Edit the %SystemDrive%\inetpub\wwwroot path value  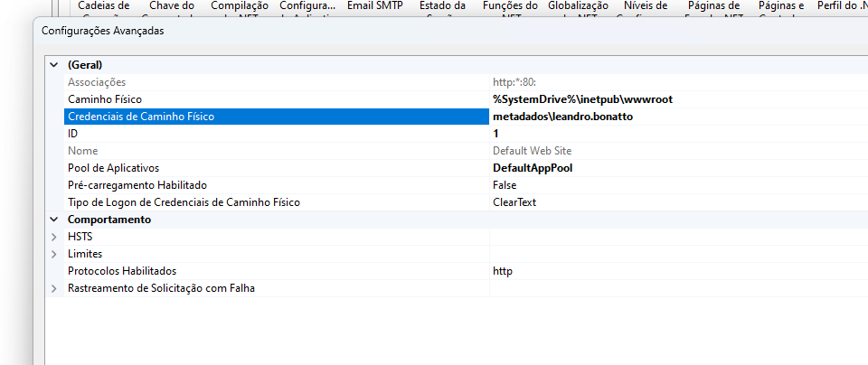582,99
